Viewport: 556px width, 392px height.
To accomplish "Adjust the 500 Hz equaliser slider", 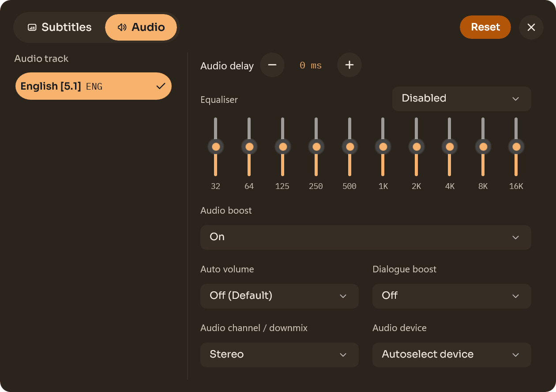I will tap(350, 147).
